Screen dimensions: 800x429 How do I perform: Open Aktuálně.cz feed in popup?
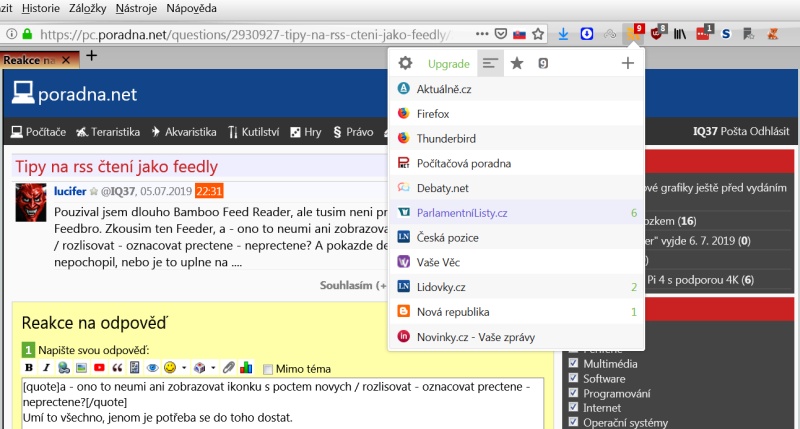pyautogui.click(x=516, y=89)
